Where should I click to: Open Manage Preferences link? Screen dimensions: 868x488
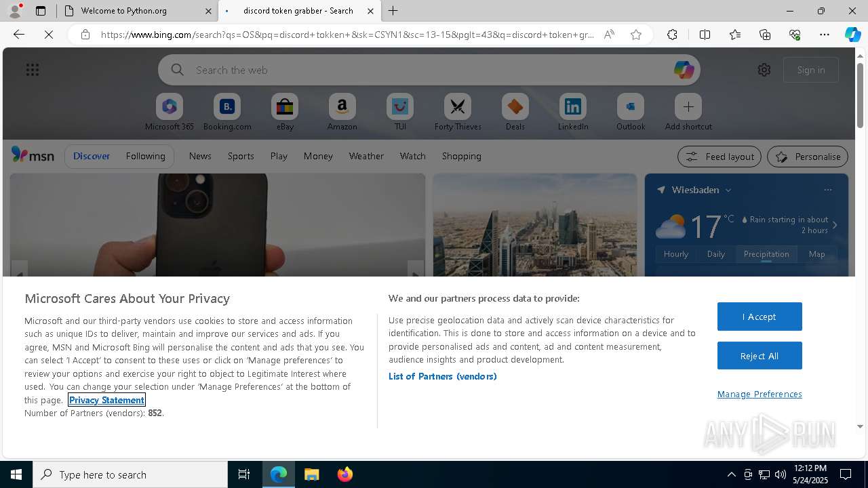pyautogui.click(x=759, y=394)
